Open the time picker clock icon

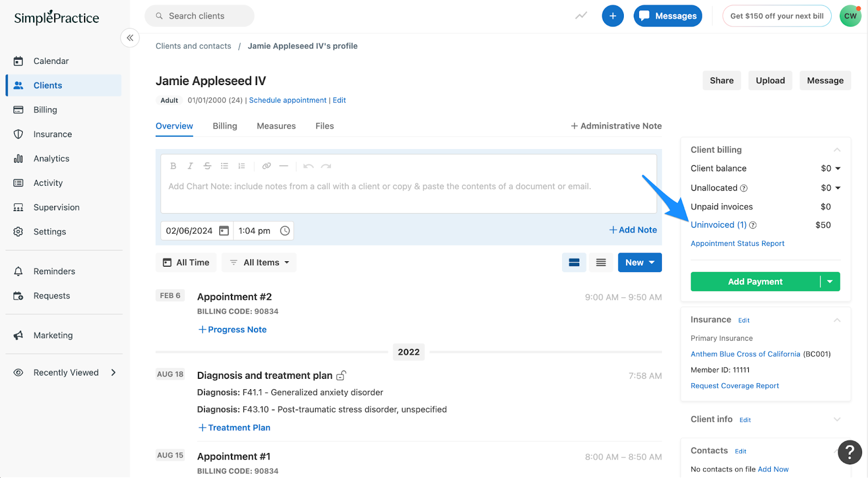(285, 231)
